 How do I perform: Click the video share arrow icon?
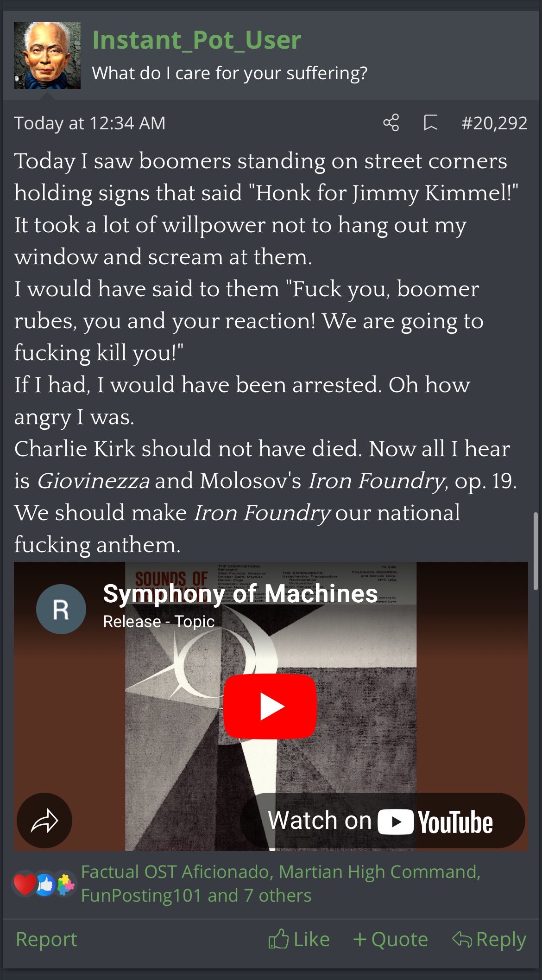44,821
